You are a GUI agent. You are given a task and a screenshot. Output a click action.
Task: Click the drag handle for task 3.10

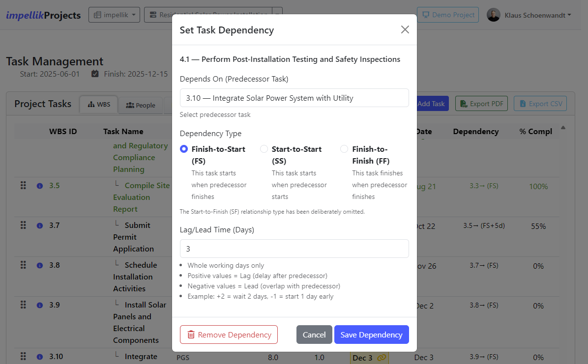23,356
